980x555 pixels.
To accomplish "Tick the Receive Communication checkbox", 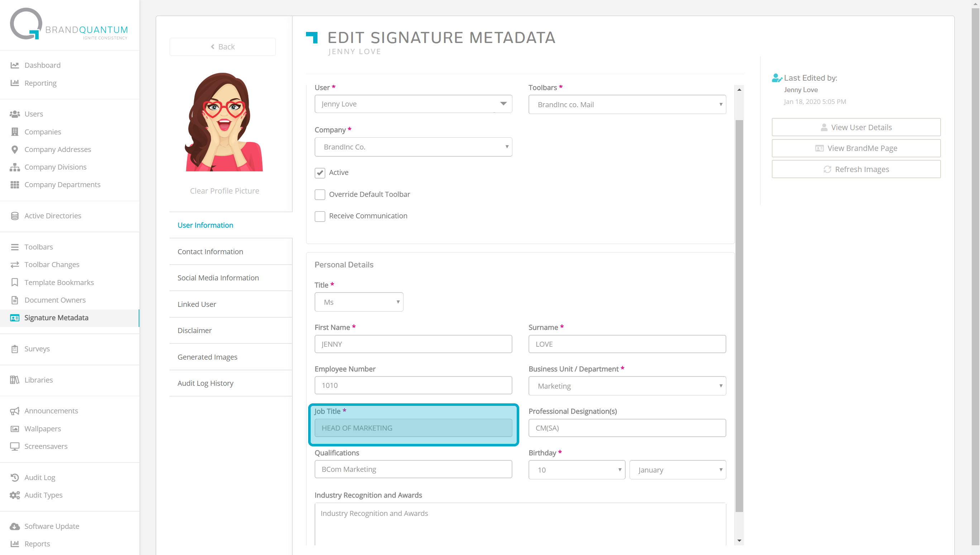I will 320,216.
